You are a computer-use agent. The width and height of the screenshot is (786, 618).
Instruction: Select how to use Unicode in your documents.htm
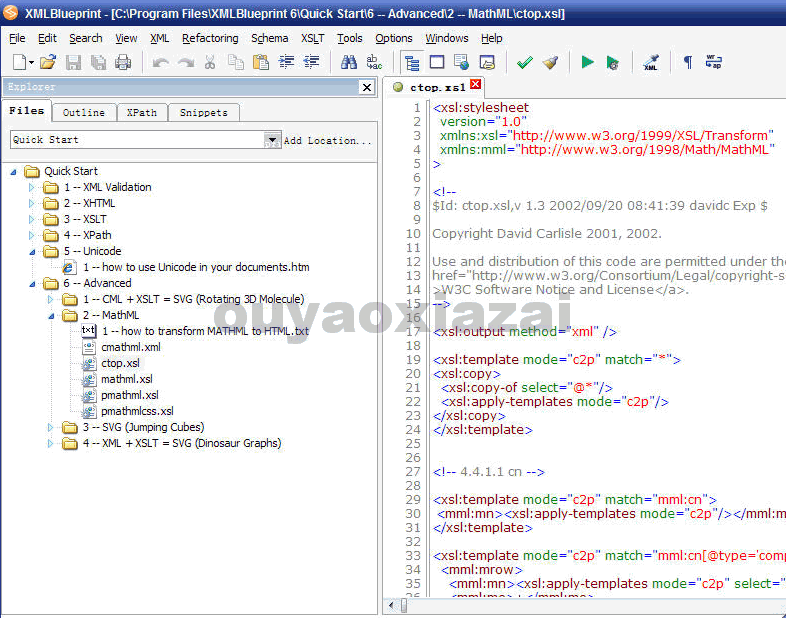pyautogui.click(x=196, y=267)
